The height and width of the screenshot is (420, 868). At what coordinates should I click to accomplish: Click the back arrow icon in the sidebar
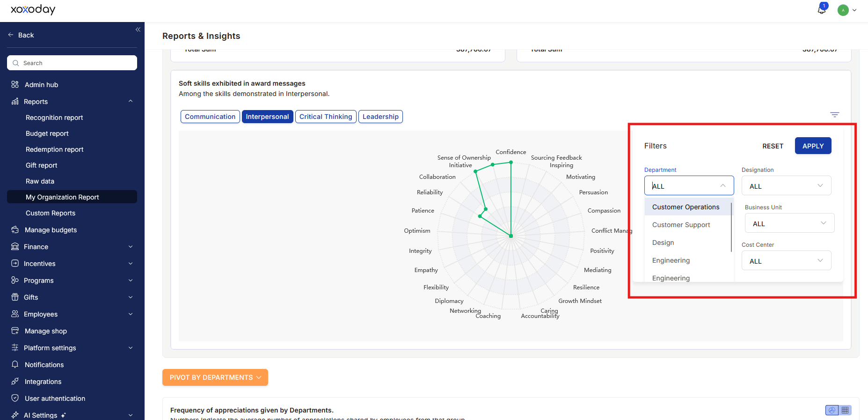(x=11, y=35)
